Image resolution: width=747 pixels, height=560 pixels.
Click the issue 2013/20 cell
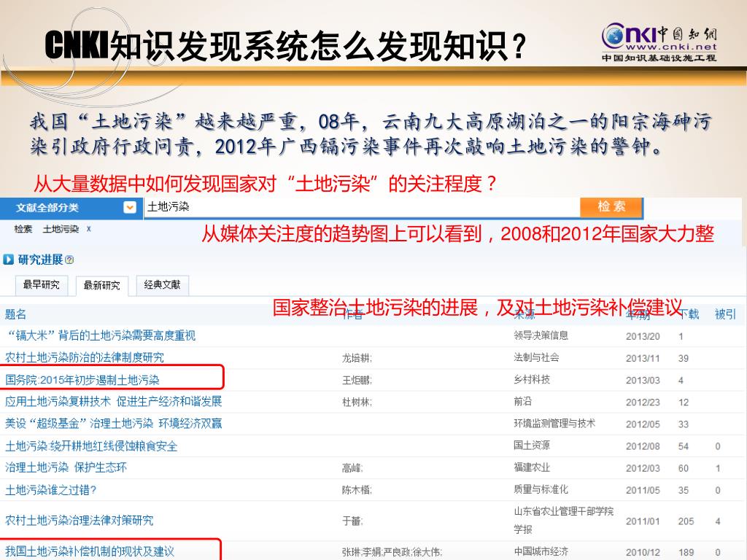pos(643,336)
